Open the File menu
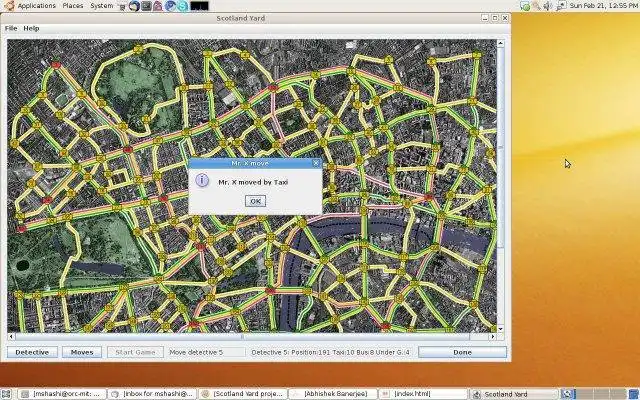 (11, 28)
